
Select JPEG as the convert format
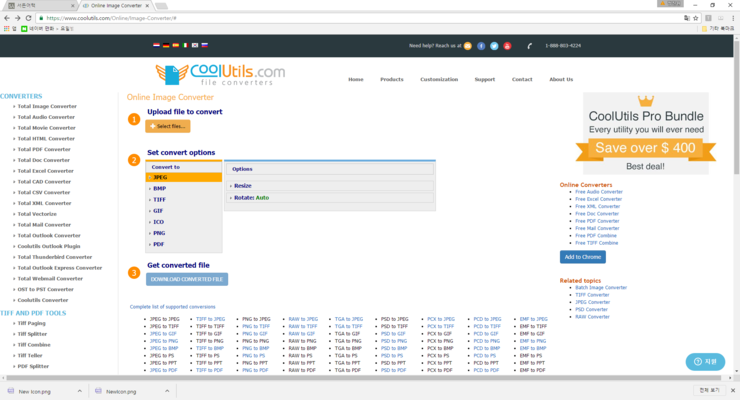[184, 177]
